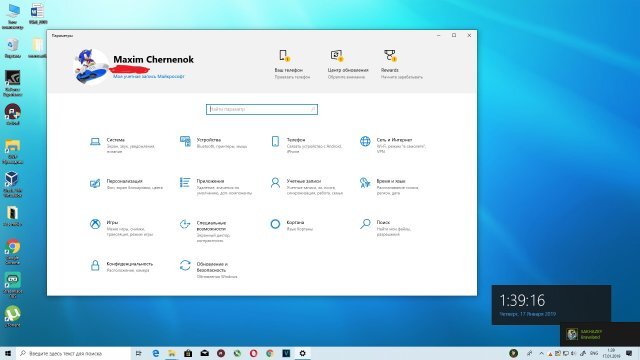The width and height of the screenshot is (640, 360).
Task: Open Task View on the taskbar
Action: click(x=138, y=353)
